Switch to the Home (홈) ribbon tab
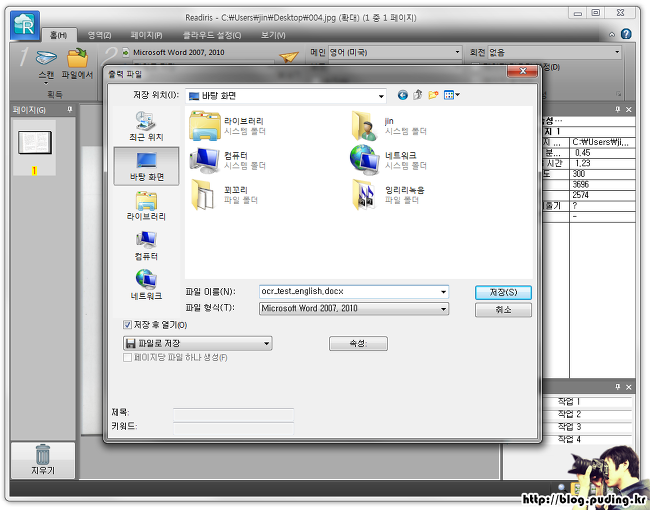 pos(58,35)
